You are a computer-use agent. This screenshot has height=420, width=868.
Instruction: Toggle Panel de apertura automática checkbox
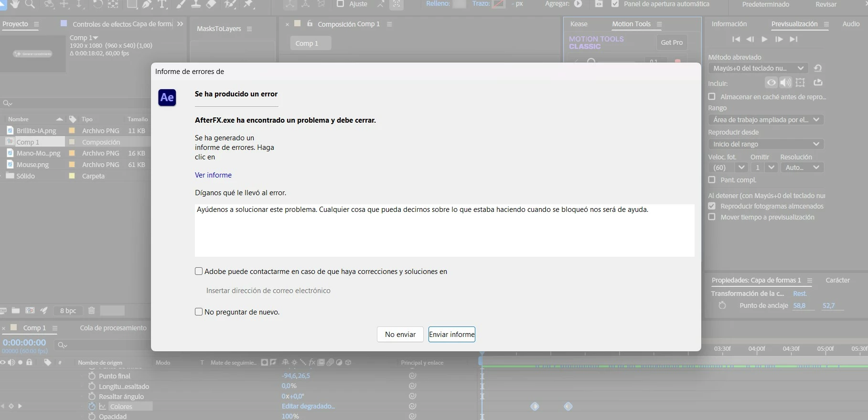(615, 4)
